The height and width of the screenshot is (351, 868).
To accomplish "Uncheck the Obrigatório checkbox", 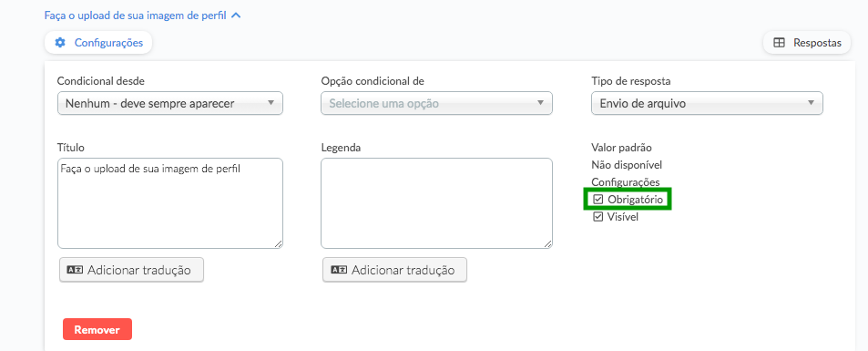I will [x=597, y=199].
